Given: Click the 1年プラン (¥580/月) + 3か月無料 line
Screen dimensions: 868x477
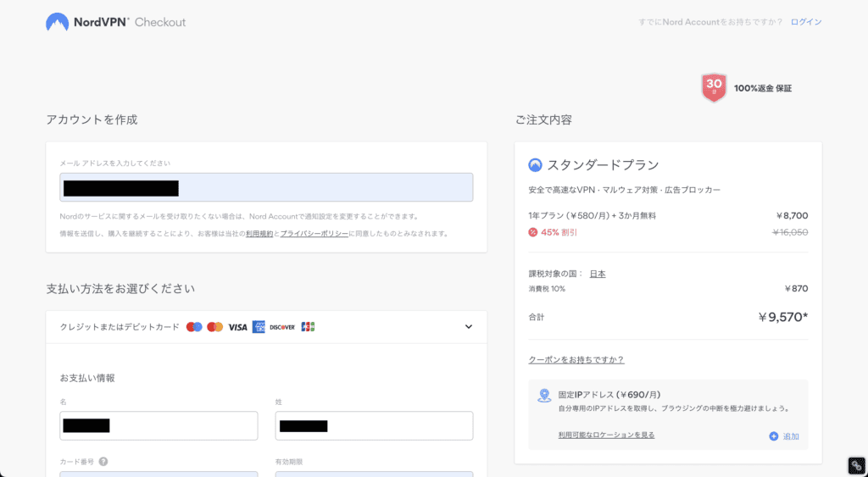Looking at the screenshot, I should [x=593, y=216].
